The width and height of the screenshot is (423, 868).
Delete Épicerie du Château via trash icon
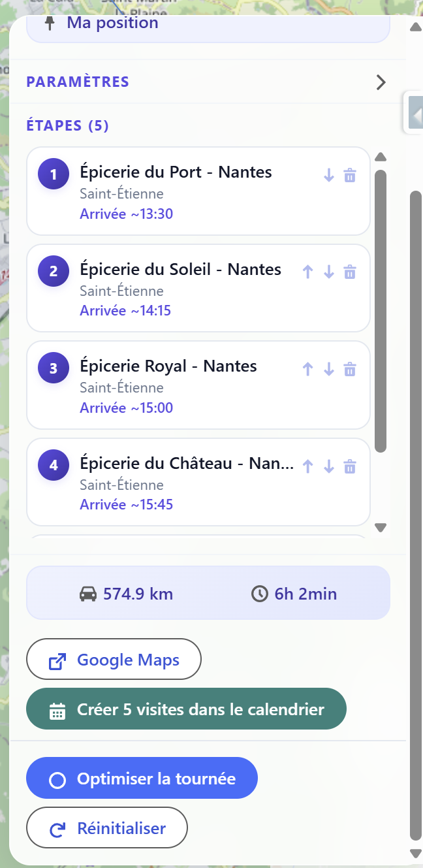pos(350,466)
